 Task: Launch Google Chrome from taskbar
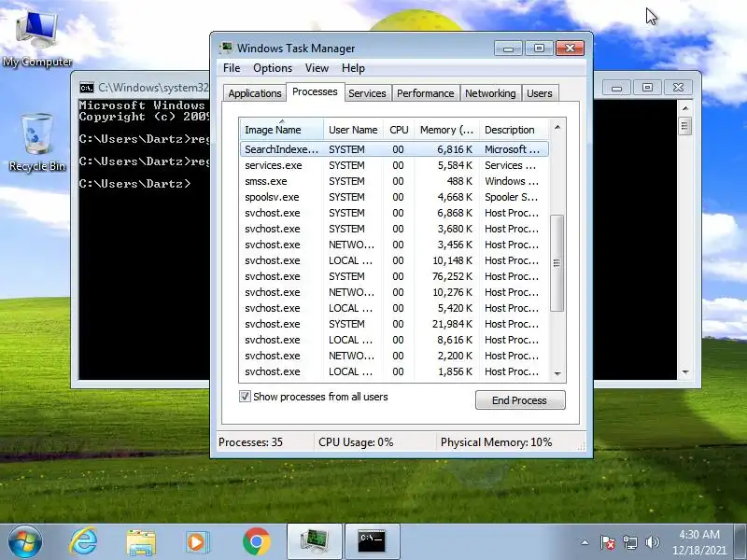tap(256, 542)
